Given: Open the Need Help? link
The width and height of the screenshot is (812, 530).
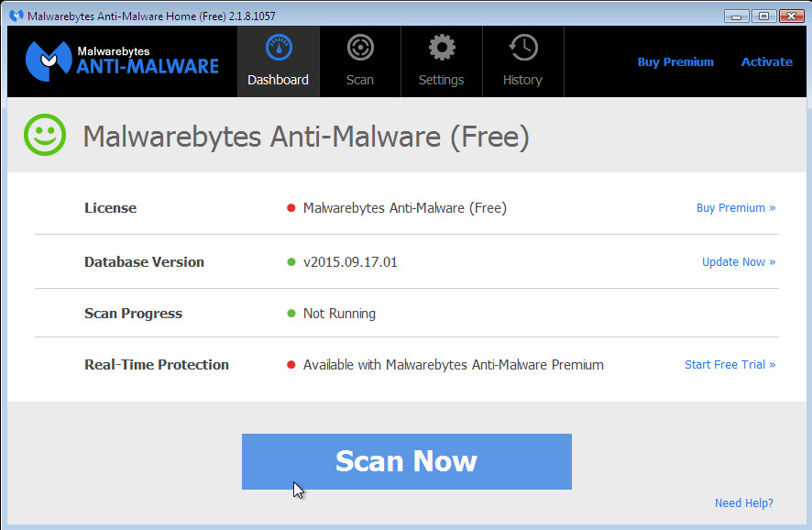Looking at the screenshot, I should (x=744, y=503).
